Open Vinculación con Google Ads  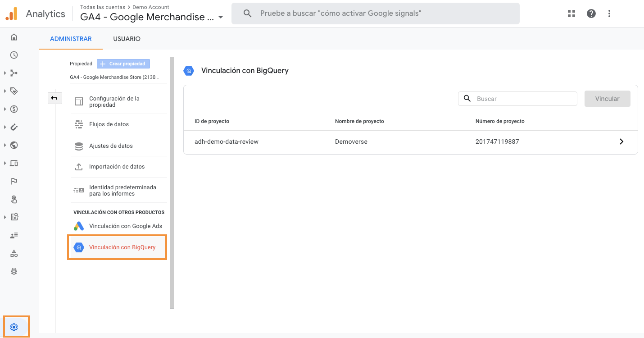(118, 226)
